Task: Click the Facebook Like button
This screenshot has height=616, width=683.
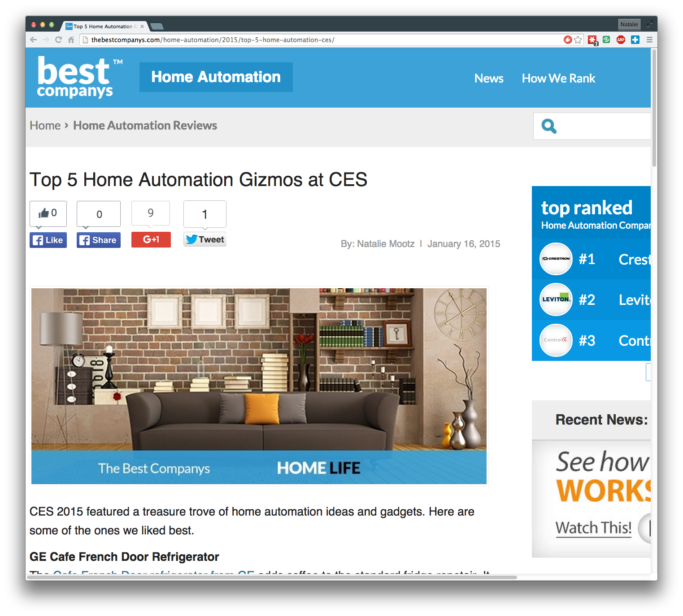Action: click(x=48, y=240)
